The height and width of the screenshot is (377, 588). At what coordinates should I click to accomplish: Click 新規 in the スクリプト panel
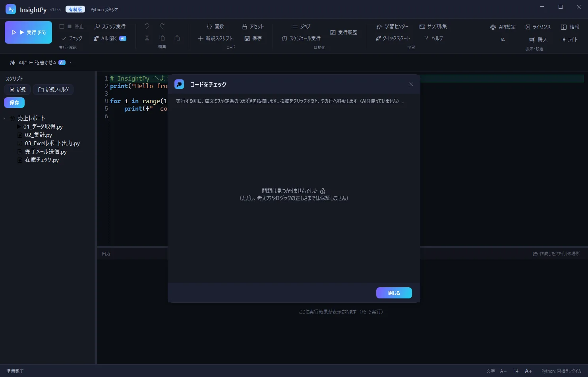(17, 90)
